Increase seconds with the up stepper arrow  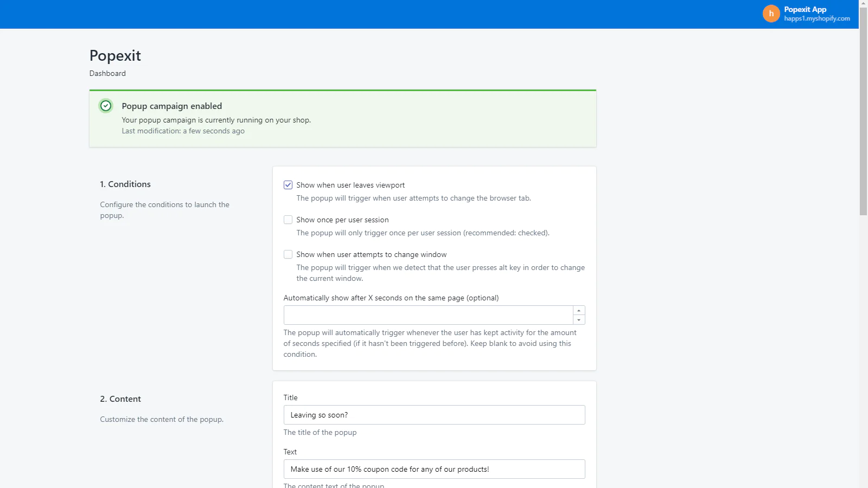coord(579,311)
